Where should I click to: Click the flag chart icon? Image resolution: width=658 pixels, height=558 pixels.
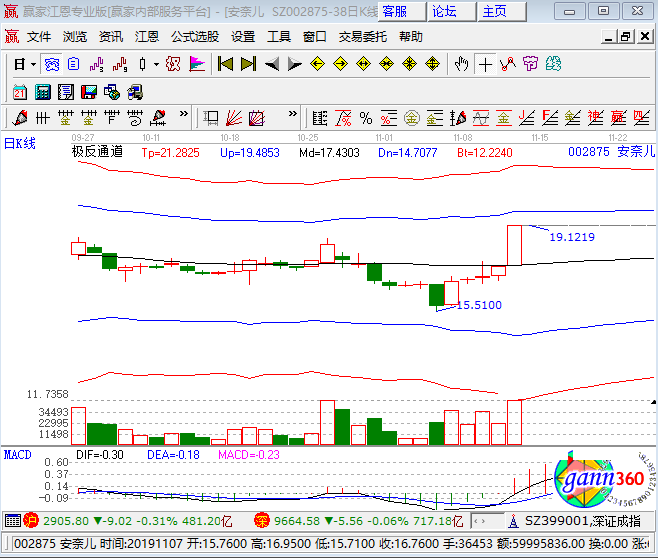[197, 64]
